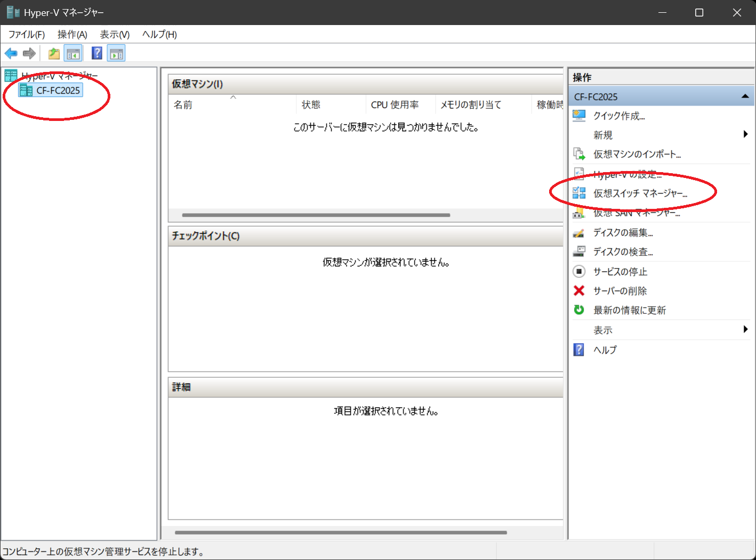Image resolution: width=756 pixels, height=560 pixels.
Task: Refresh with 最新の情報に更新
Action: [x=629, y=310]
